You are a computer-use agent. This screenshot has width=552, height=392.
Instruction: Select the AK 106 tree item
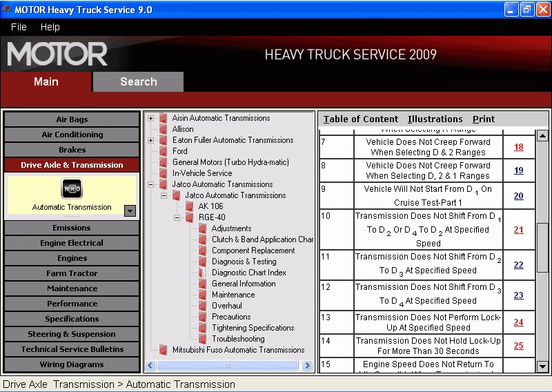click(x=210, y=206)
